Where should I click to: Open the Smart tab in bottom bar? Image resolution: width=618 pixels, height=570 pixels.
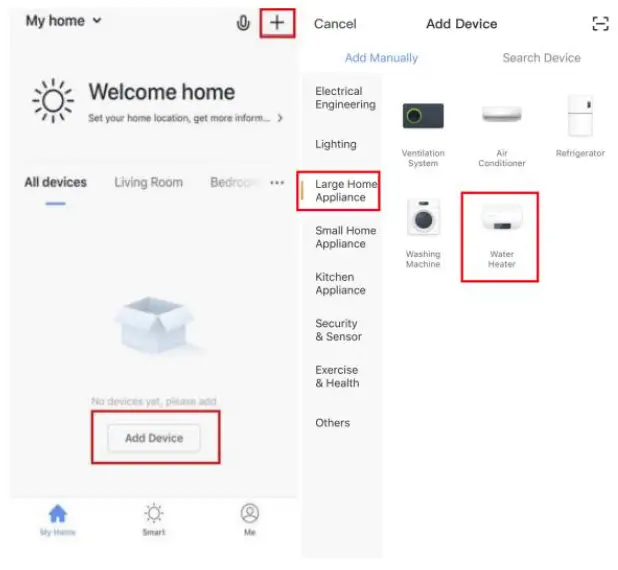[x=154, y=519]
